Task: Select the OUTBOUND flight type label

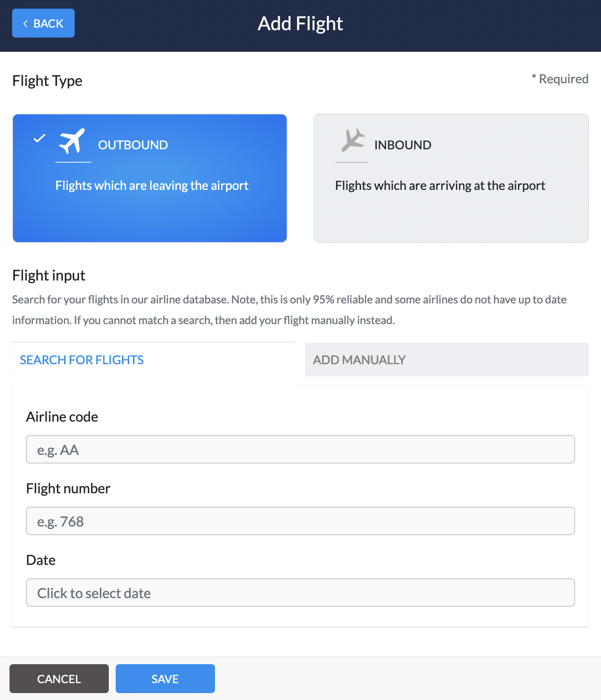Action: coord(133,145)
